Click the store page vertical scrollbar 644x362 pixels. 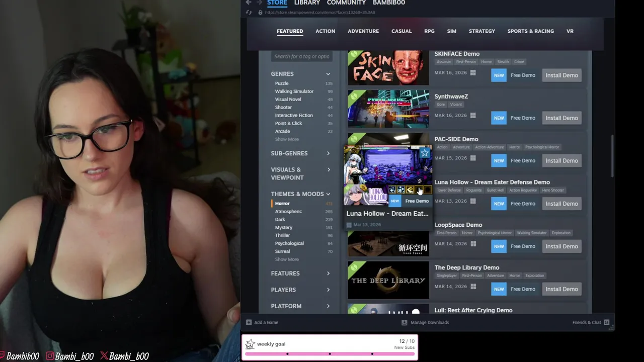click(x=612, y=156)
